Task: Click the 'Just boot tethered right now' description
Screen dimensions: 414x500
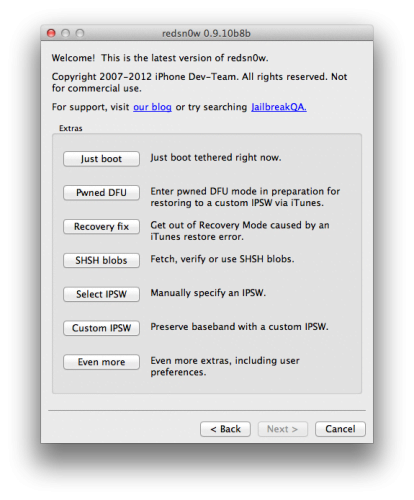Action: (216, 157)
